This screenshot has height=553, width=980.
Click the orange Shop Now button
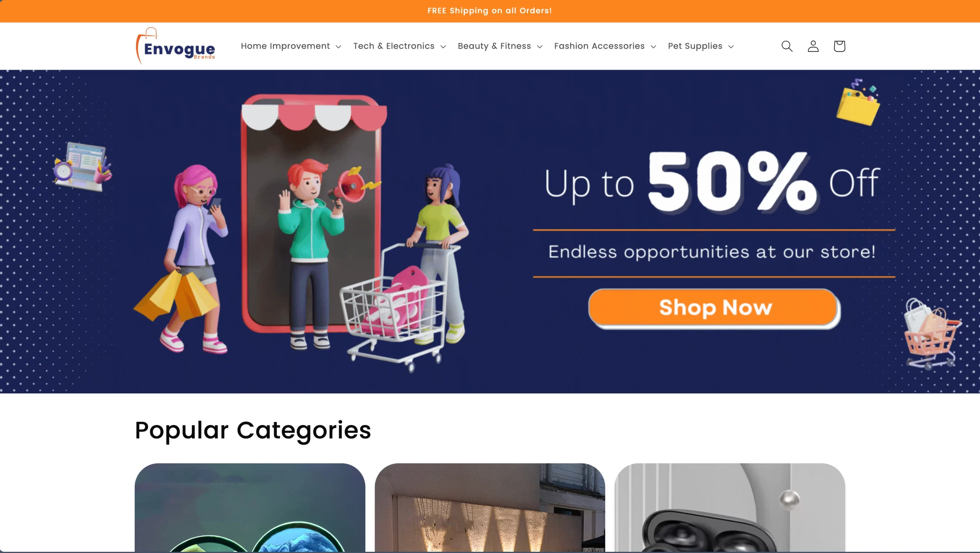point(714,308)
